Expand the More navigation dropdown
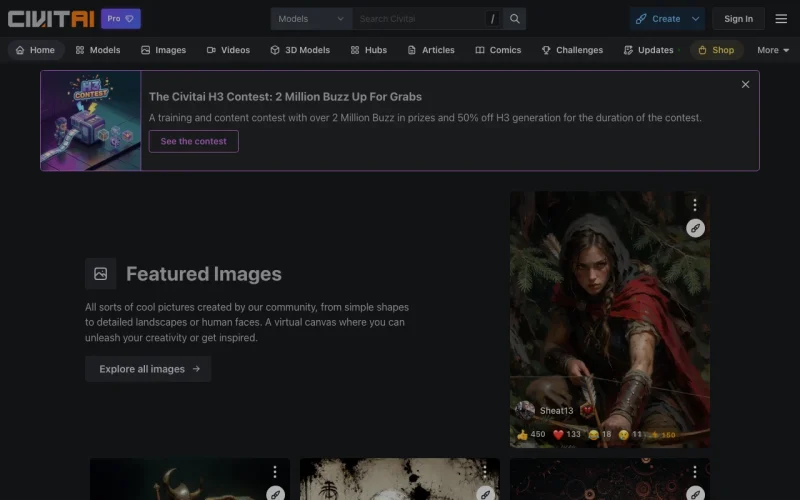800x500 pixels. (773, 50)
